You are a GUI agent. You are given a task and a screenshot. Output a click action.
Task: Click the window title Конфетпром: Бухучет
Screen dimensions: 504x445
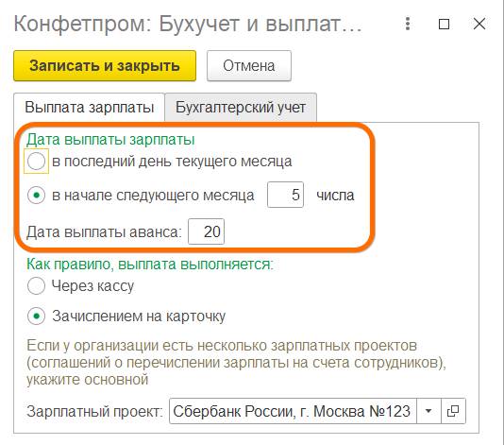pos(188,24)
